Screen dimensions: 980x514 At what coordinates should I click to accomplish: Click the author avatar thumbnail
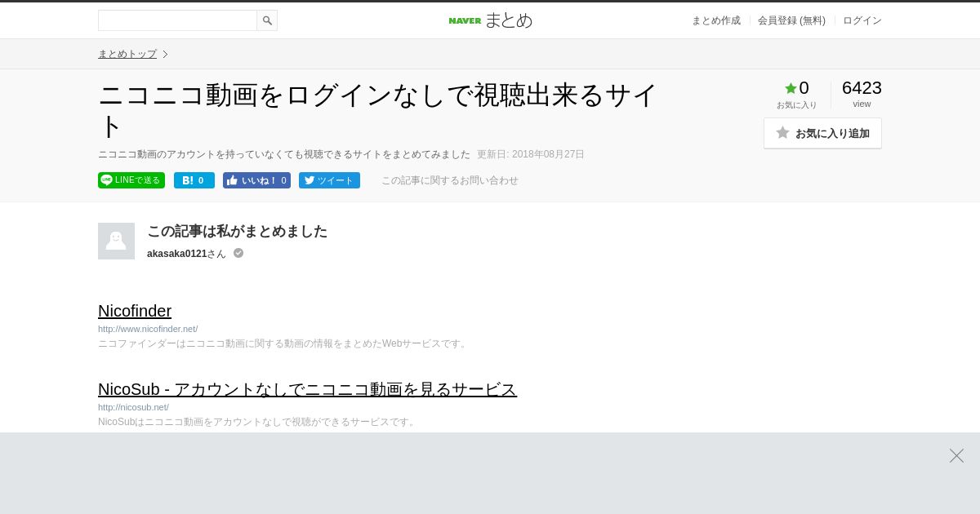pyautogui.click(x=116, y=241)
